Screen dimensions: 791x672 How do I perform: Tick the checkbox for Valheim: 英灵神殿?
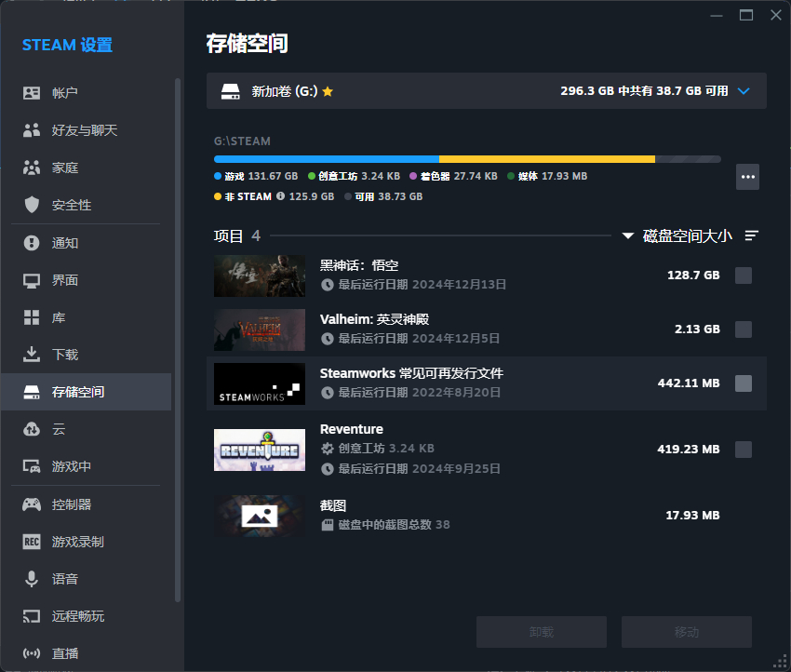[744, 329]
